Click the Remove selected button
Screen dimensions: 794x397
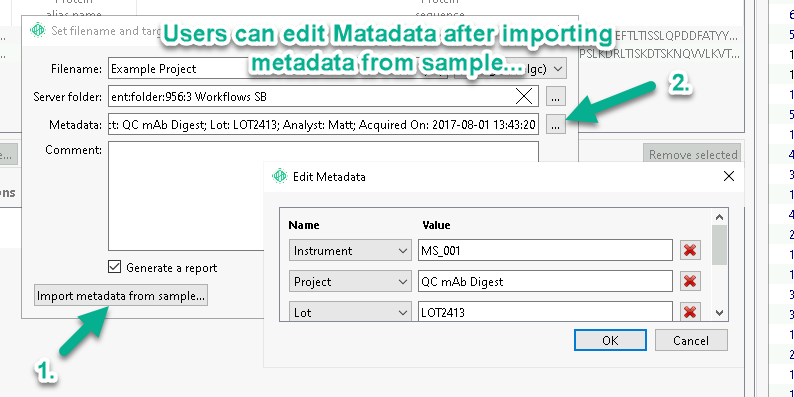[693, 154]
